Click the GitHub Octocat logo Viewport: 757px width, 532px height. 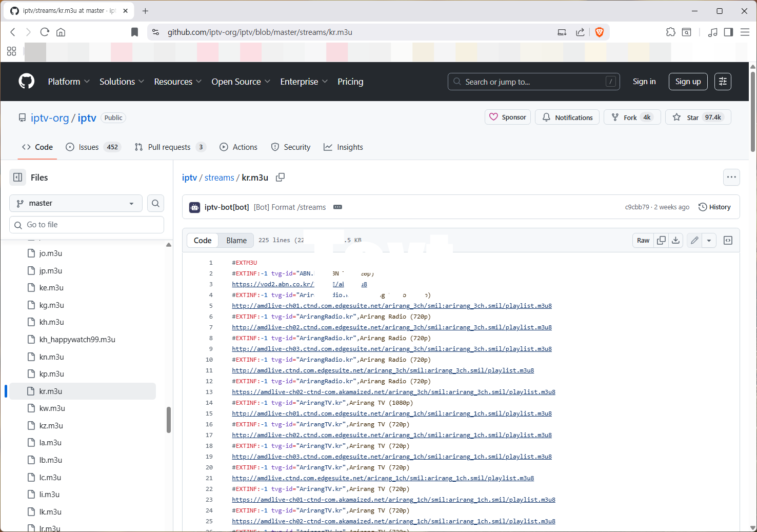[27, 82]
